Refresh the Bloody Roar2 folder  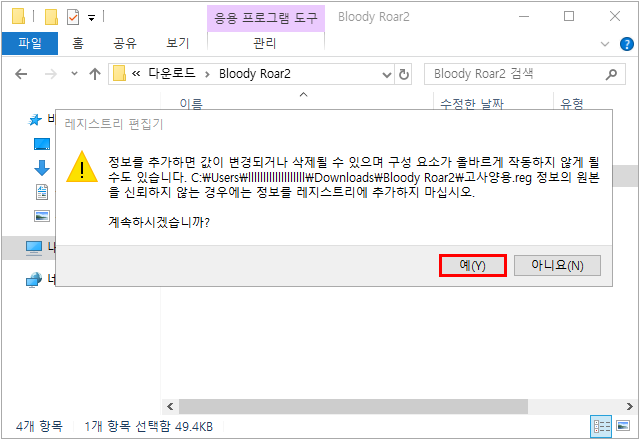click(x=403, y=74)
